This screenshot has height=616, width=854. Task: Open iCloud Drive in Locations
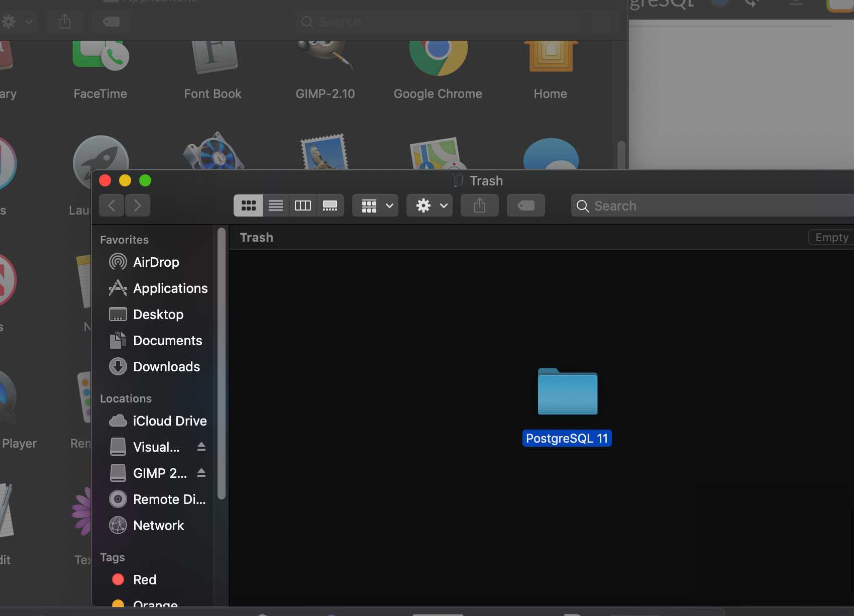point(169,421)
